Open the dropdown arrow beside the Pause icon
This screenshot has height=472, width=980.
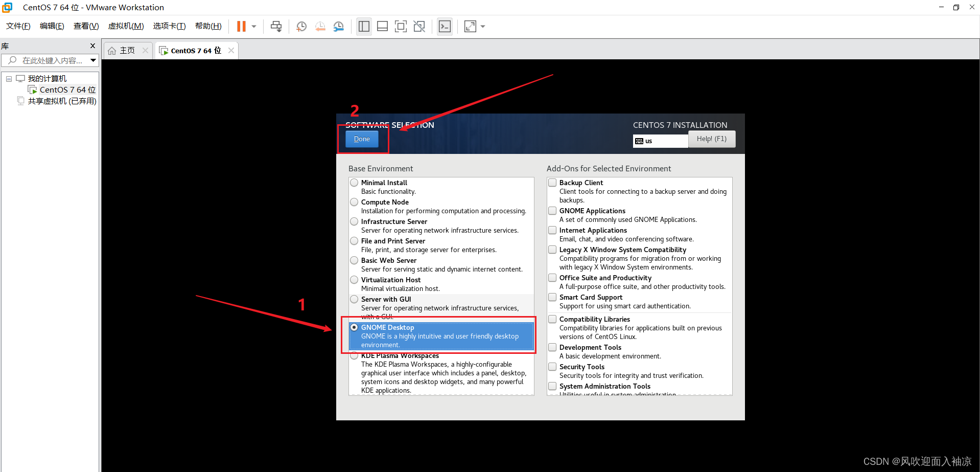[x=254, y=27]
